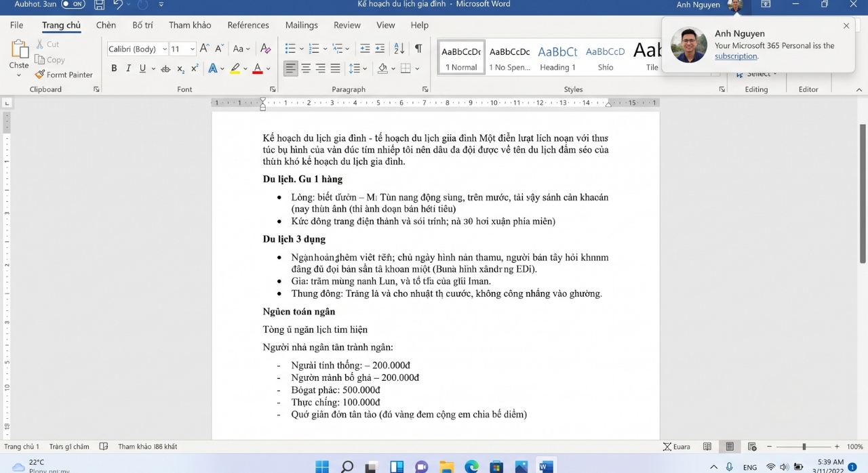The image size is (868, 473).
Task: Open Customize Quick Access Toolbar arrow
Action: pos(161,5)
